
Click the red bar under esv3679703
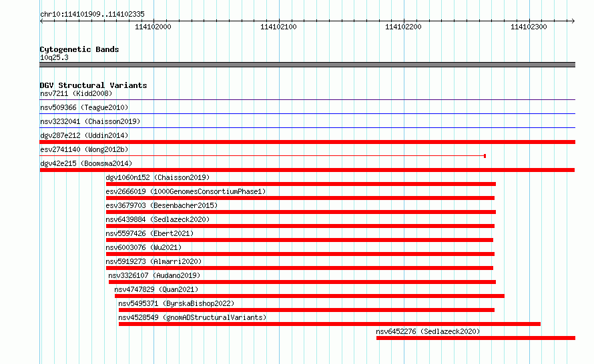[x=301, y=212]
